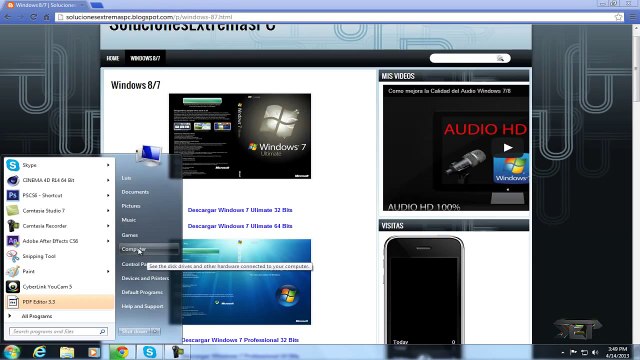Screen dimensions: 640x360
Task: Open Windows Explorer folder on taskbar
Action: point(67,352)
